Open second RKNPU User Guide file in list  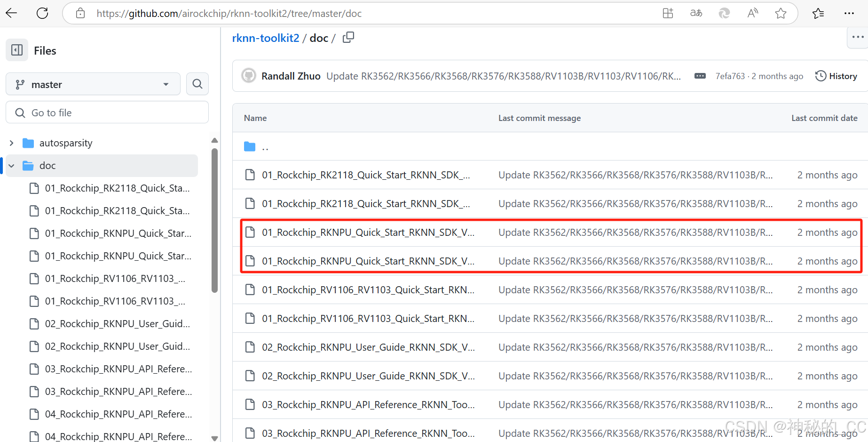pyautogui.click(x=368, y=376)
